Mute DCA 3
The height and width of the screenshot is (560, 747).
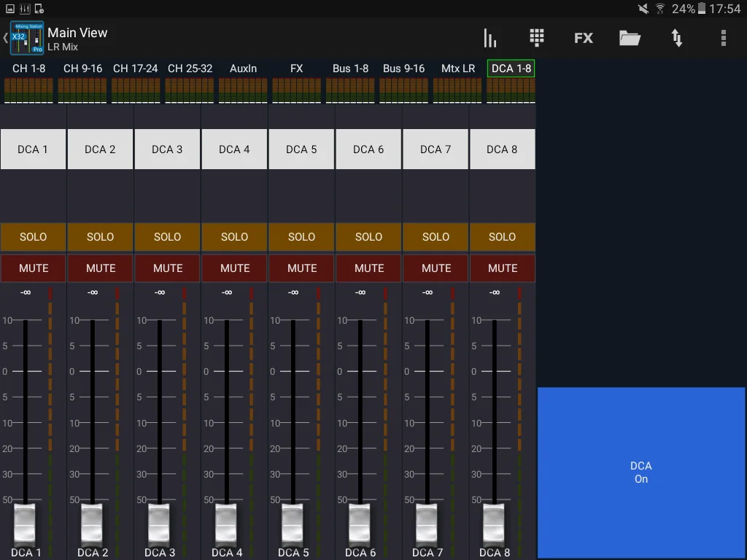pos(167,268)
